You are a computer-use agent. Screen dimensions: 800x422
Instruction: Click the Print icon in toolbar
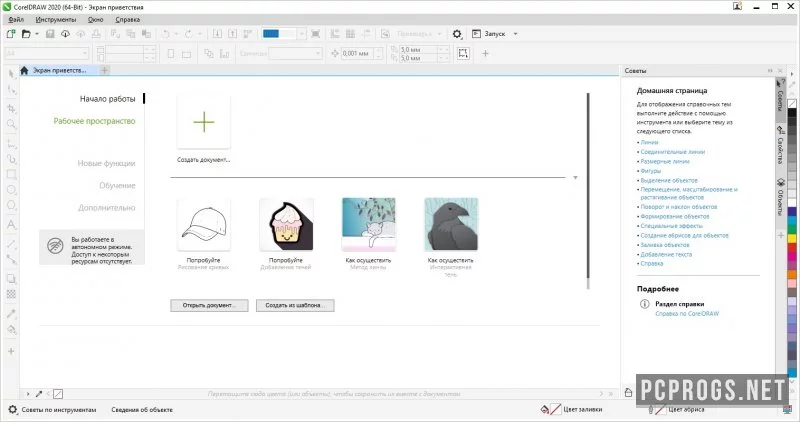coord(96,34)
